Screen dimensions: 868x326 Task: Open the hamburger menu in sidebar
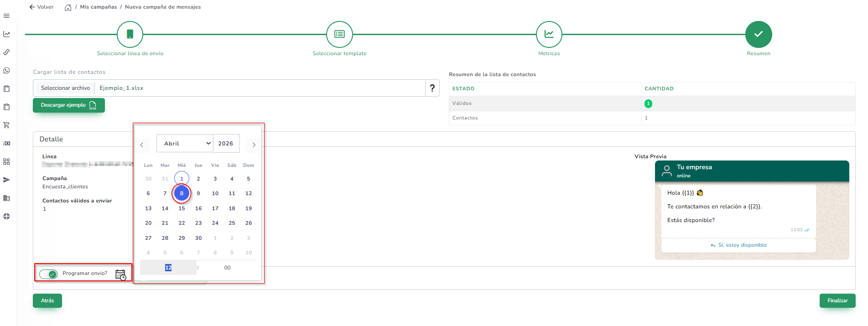(6, 16)
